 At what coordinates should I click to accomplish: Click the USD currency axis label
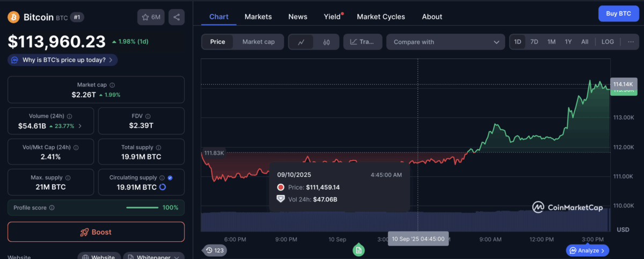click(623, 229)
